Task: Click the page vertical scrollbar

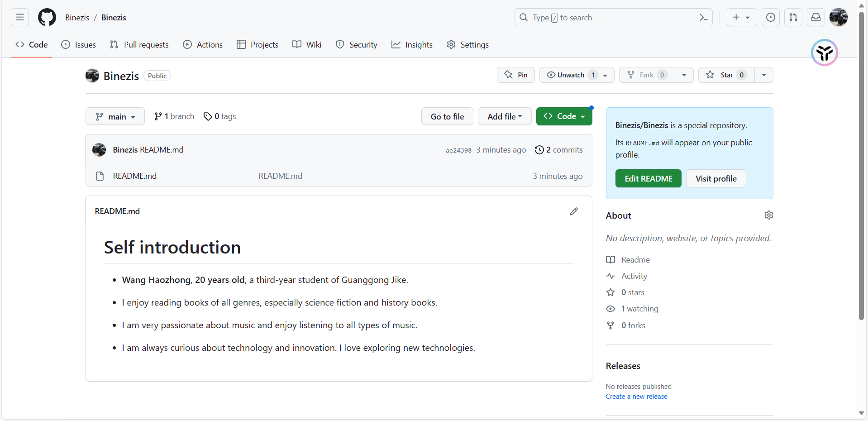Action: coord(861,181)
